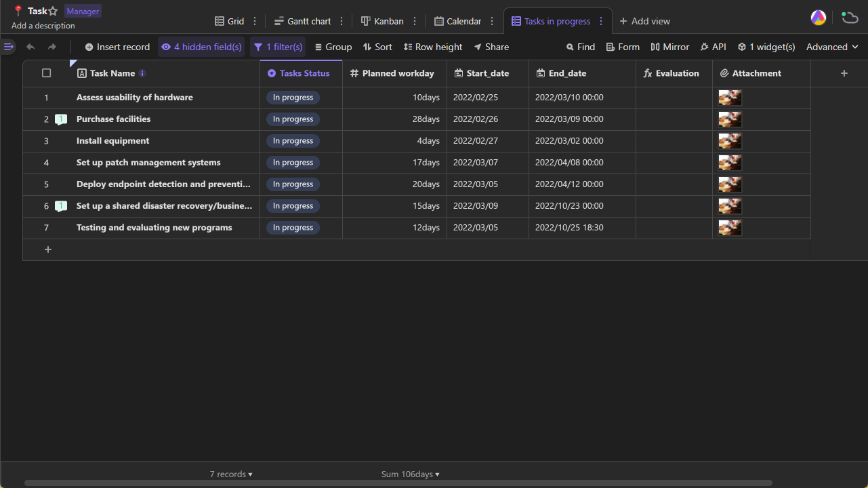Click the info icon beside Task Name
The image size is (868, 488).
point(142,73)
